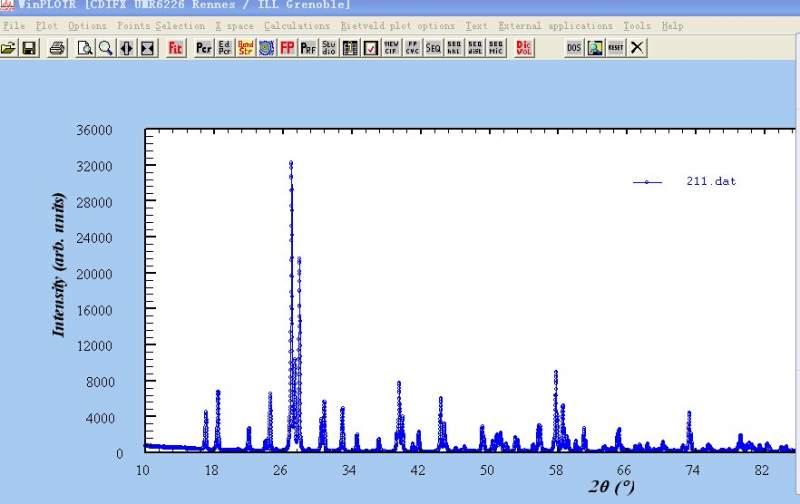Click the picture image toolbar icon

click(595, 48)
